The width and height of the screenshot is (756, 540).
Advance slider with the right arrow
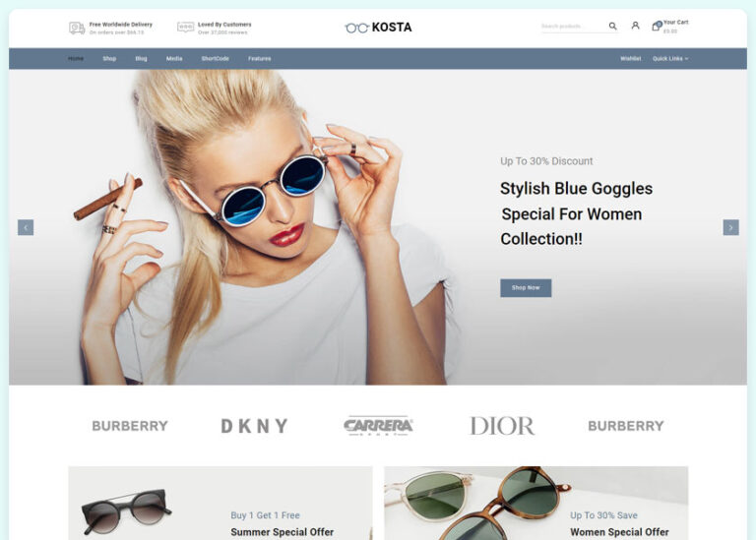(x=730, y=227)
